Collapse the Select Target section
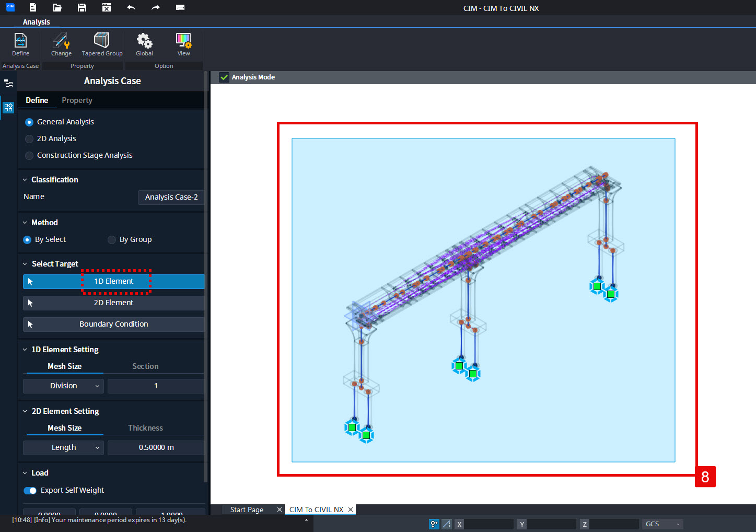 point(25,263)
